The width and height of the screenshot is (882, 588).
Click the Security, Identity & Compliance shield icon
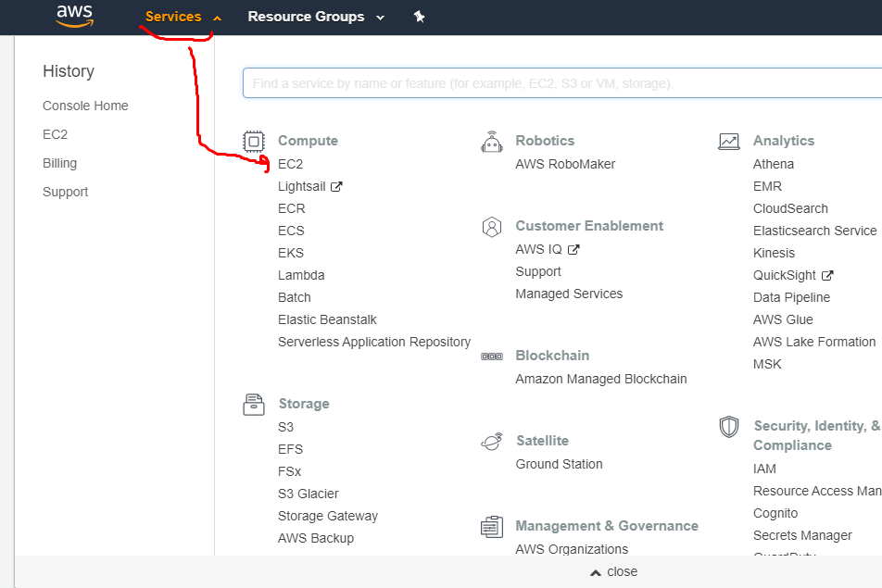click(x=729, y=426)
